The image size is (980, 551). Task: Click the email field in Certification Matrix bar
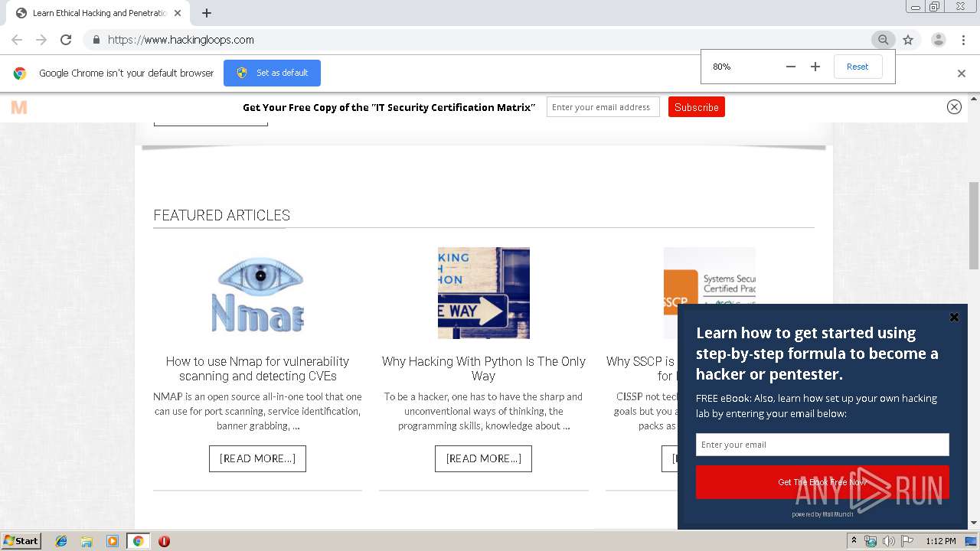tap(603, 107)
